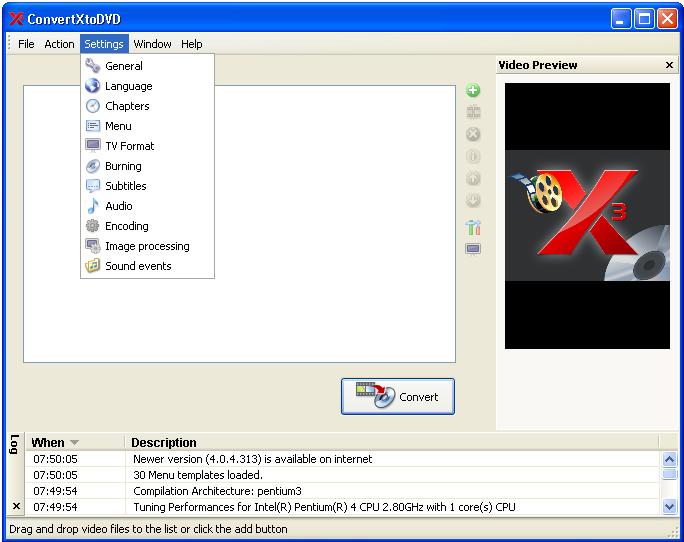Viewport: 684px width, 542px height.
Task: Click the ConvertXtoDVD red X title icon
Action: point(16,19)
